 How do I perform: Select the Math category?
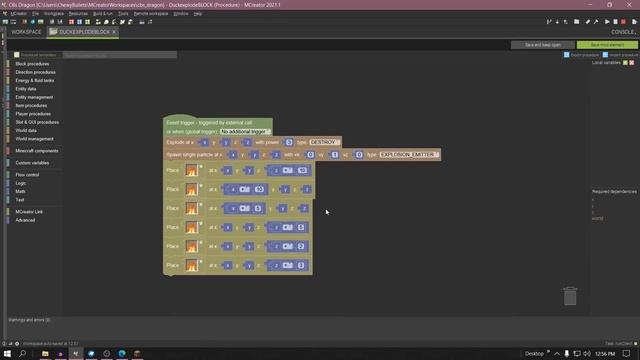click(20, 191)
